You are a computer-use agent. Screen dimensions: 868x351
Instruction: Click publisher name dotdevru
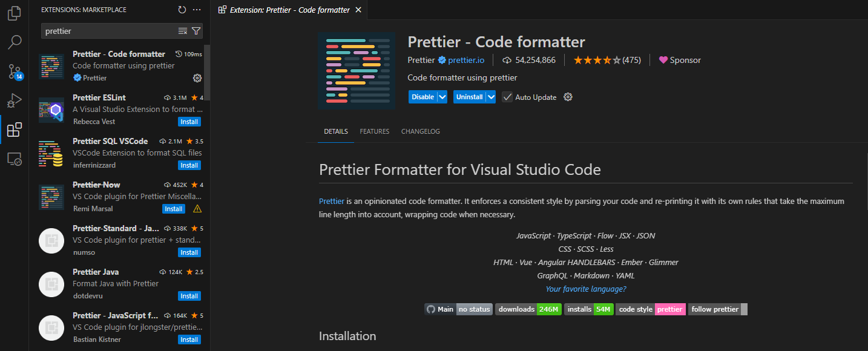(x=88, y=296)
